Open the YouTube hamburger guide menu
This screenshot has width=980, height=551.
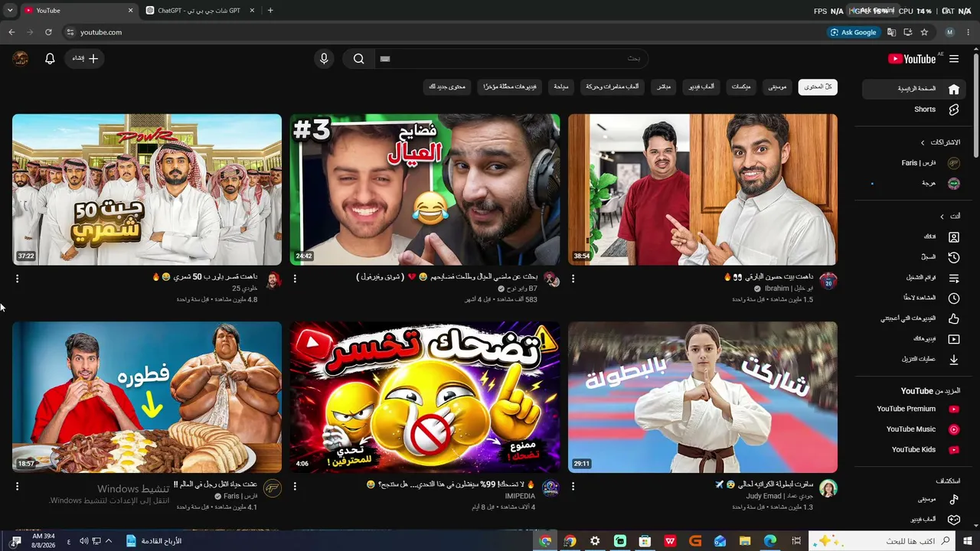tap(954, 59)
